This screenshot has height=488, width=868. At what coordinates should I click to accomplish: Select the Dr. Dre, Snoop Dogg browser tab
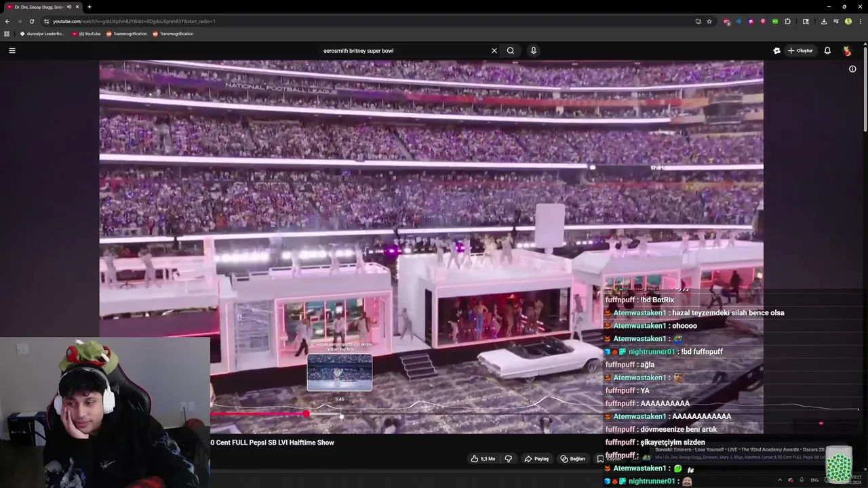tap(42, 7)
